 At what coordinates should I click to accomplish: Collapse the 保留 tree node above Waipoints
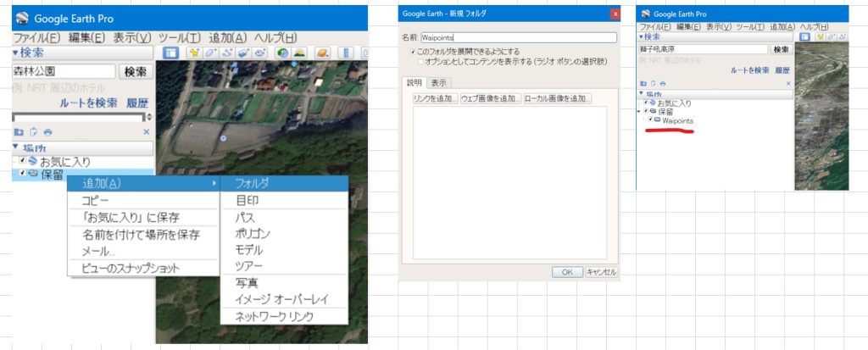coord(638,112)
